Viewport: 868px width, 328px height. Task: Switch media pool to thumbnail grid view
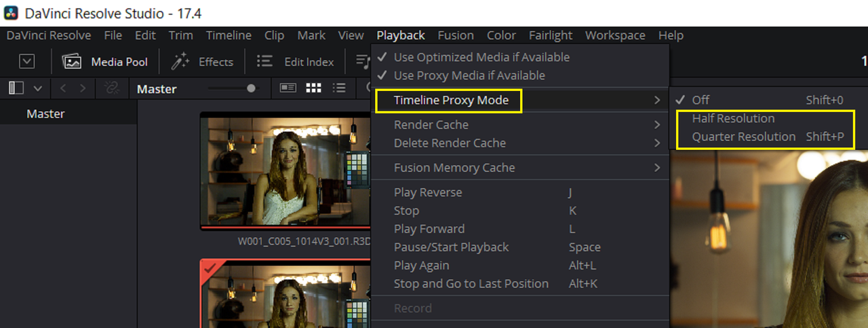tap(313, 88)
